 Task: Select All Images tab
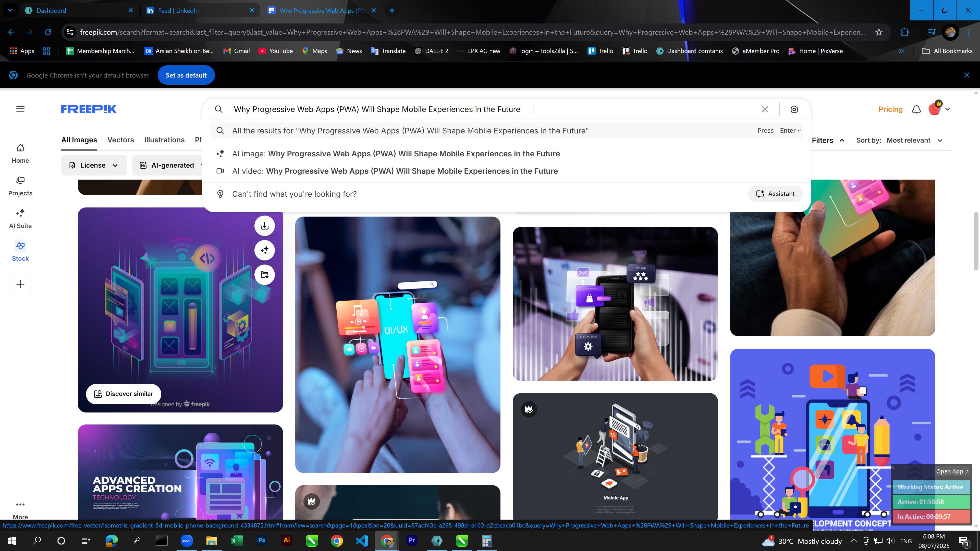pos(79,140)
